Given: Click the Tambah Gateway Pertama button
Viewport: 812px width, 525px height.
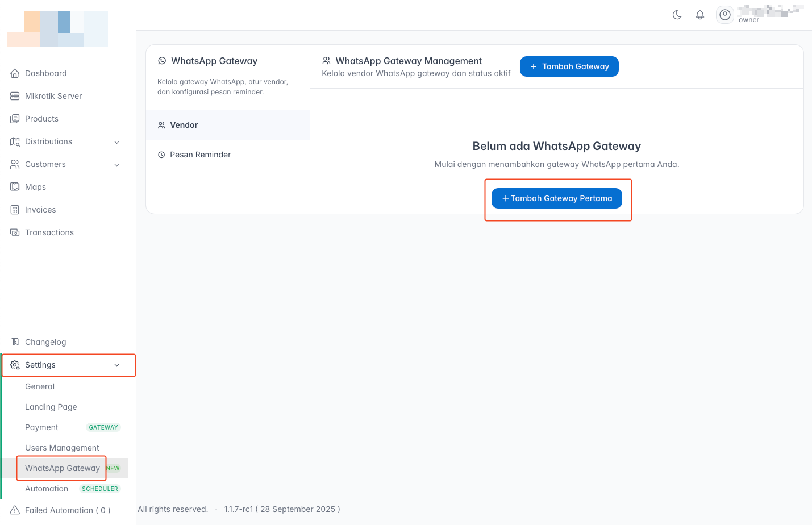Looking at the screenshot, I should click(556, 198).
